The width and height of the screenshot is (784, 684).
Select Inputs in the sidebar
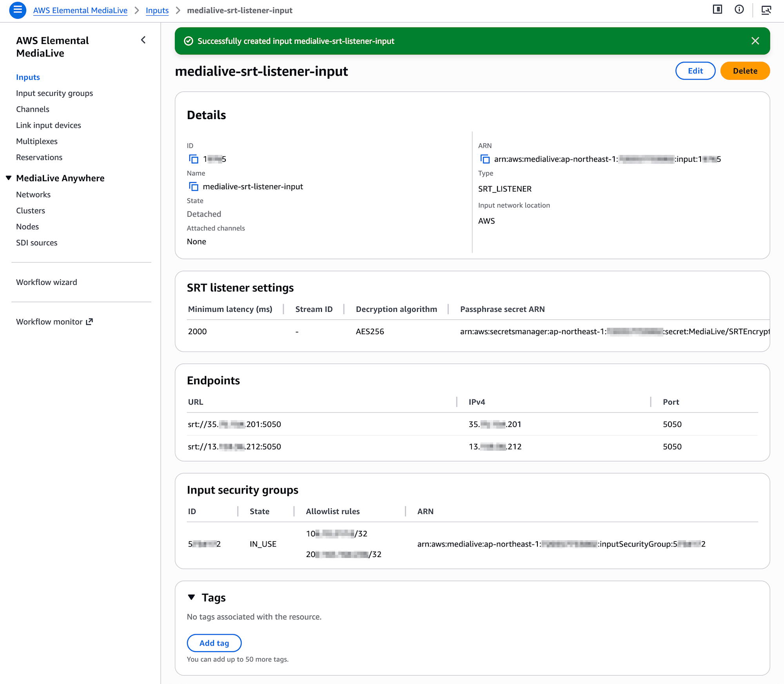pos(28,77)
